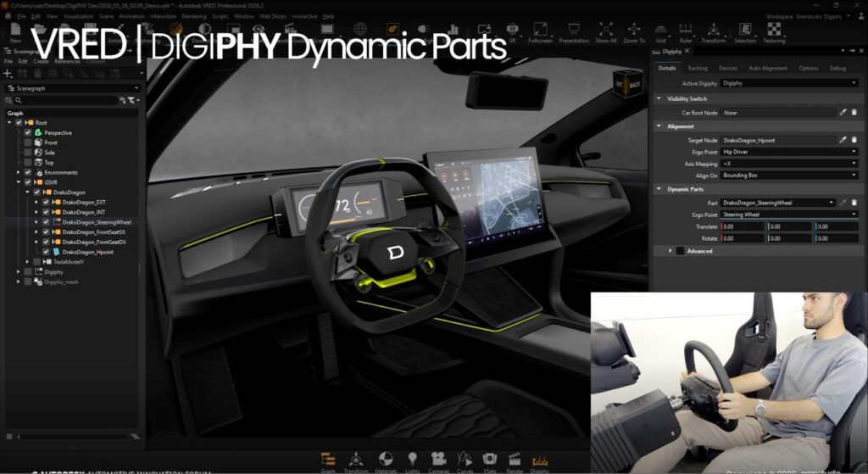Open the Curves editor icon

pos(465,460)
